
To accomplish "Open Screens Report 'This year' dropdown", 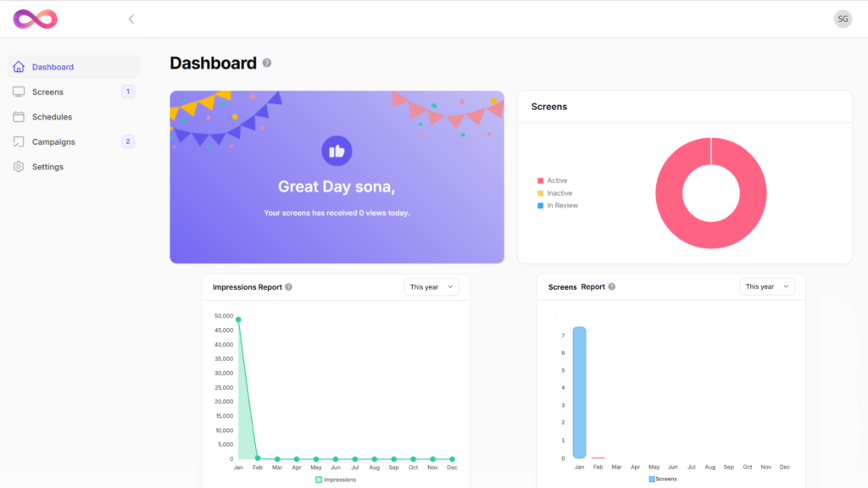I will (766, 287).
